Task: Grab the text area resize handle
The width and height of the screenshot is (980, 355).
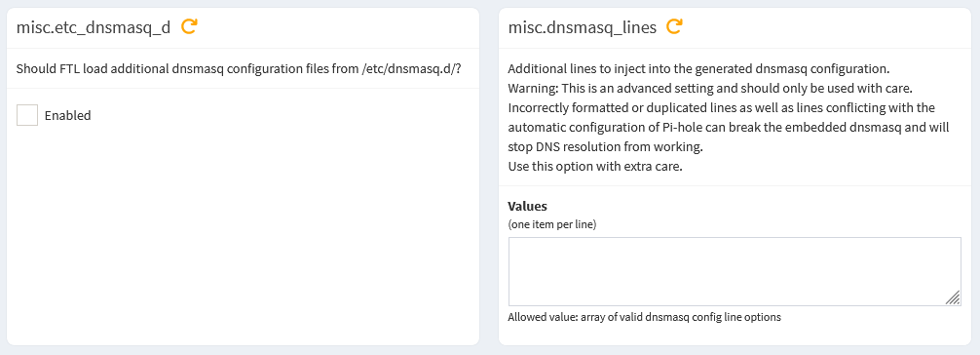Action: coord(953,298)
